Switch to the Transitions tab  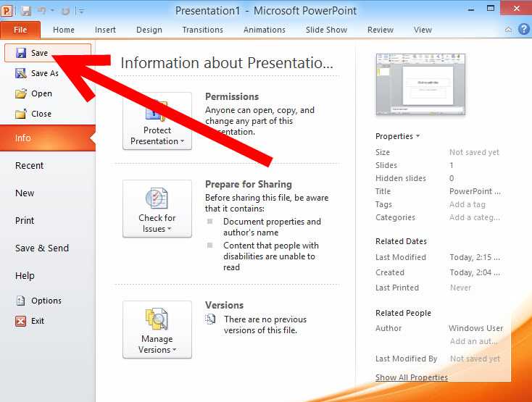click(202, 30)
